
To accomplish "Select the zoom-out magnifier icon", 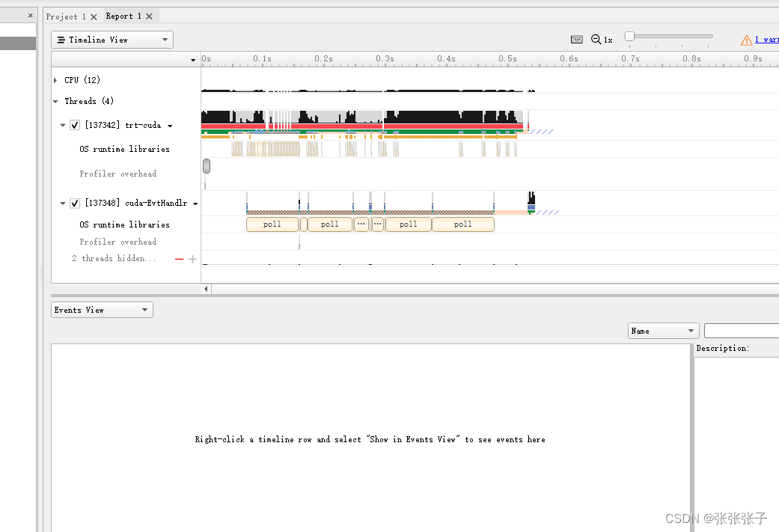I will point(596,39).
